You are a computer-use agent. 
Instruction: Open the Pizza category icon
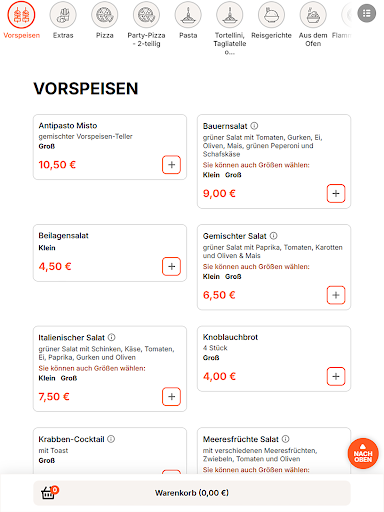point(105,15)
